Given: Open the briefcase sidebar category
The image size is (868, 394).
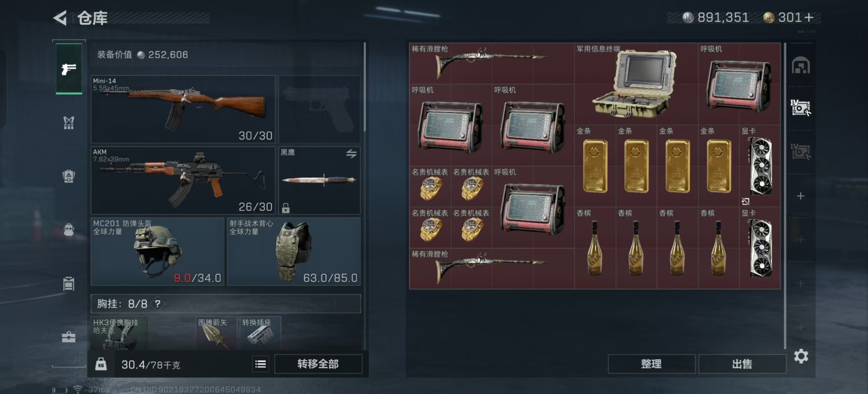Looking at the screenshot, I should 69,337.
